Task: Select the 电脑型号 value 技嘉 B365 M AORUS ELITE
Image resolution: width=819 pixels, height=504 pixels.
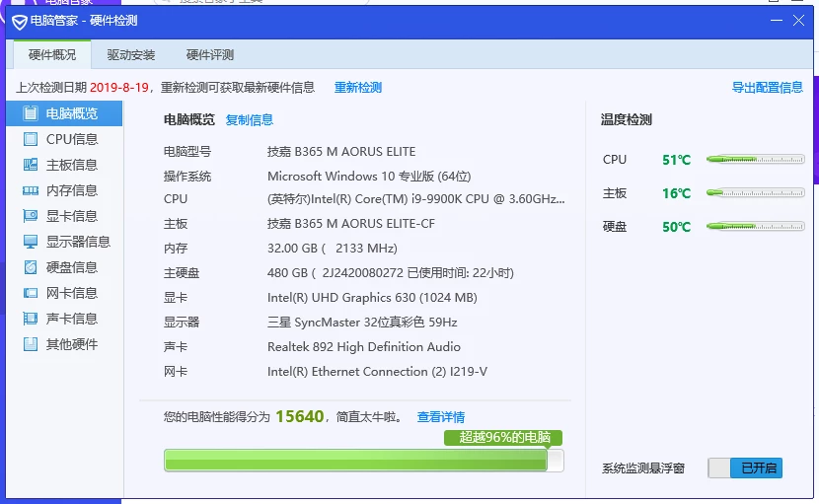Action: (341, 152)
